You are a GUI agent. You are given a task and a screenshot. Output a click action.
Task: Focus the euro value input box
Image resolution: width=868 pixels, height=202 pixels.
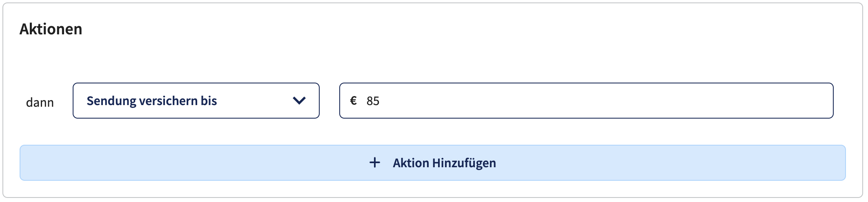586,101
